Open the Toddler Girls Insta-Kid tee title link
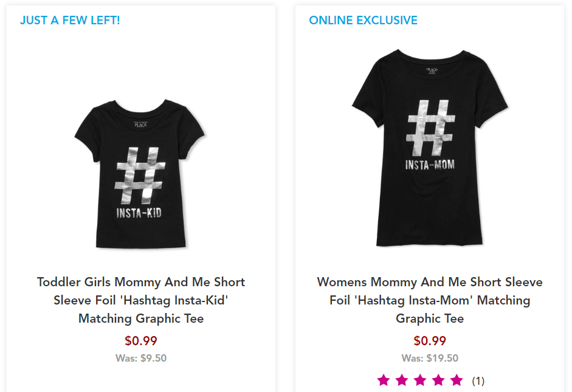 tap(141, 300)
